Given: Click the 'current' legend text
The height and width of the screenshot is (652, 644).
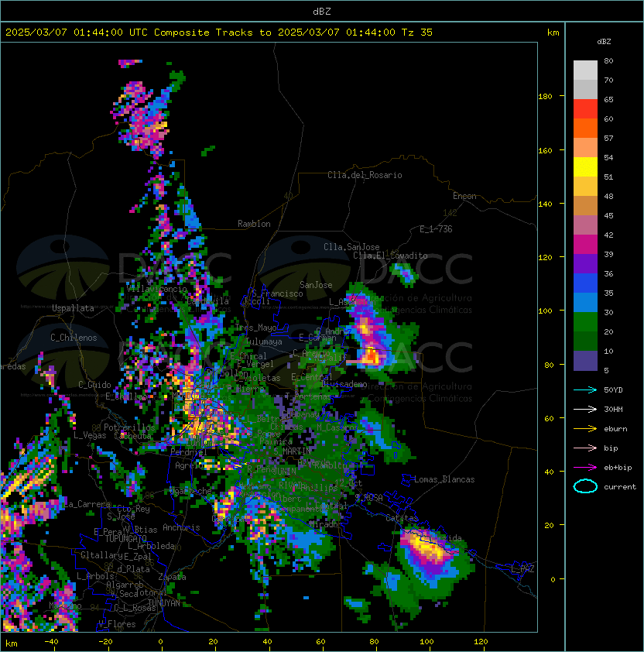Looking at the screenshot, I should point(620,487).
